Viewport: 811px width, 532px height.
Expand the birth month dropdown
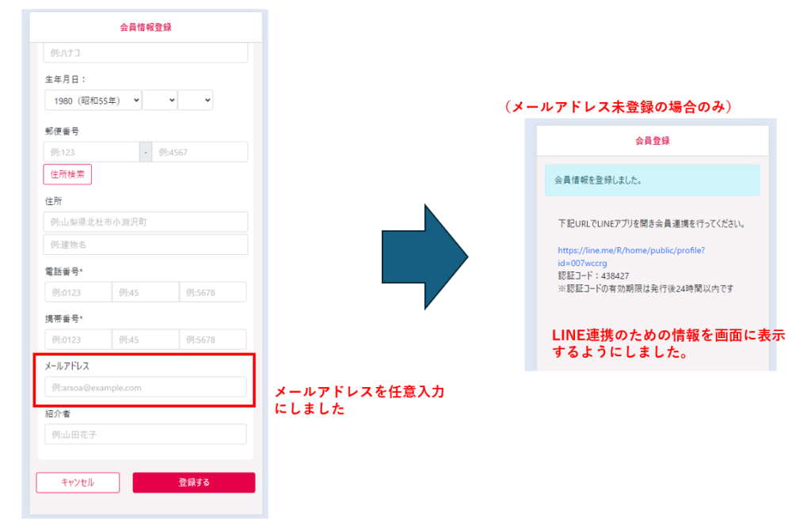tap(159, 101)
